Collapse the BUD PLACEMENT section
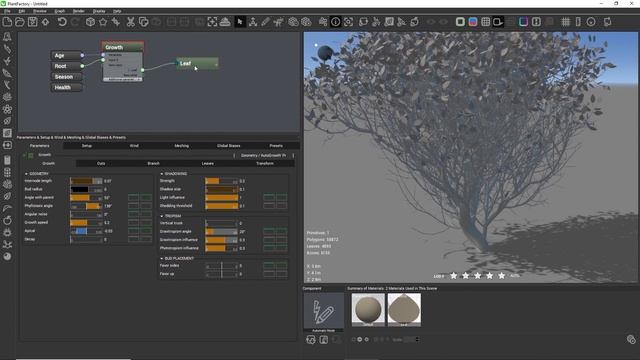This screenshot has width=640, height=360. (162, 258)
